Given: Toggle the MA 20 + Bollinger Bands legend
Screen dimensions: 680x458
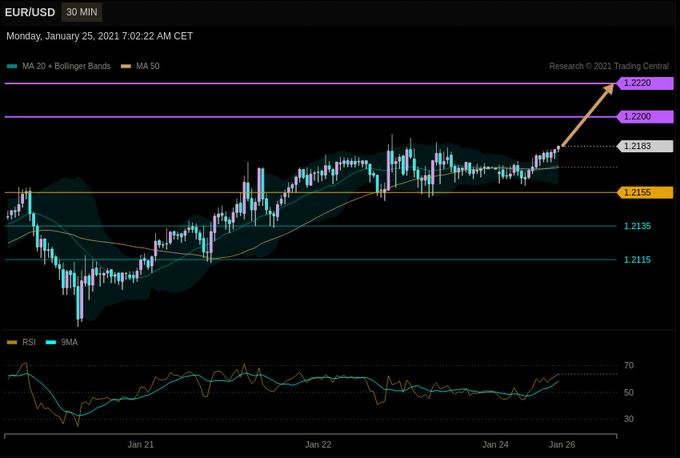Looking at the screenshot, I should point(59,66).
